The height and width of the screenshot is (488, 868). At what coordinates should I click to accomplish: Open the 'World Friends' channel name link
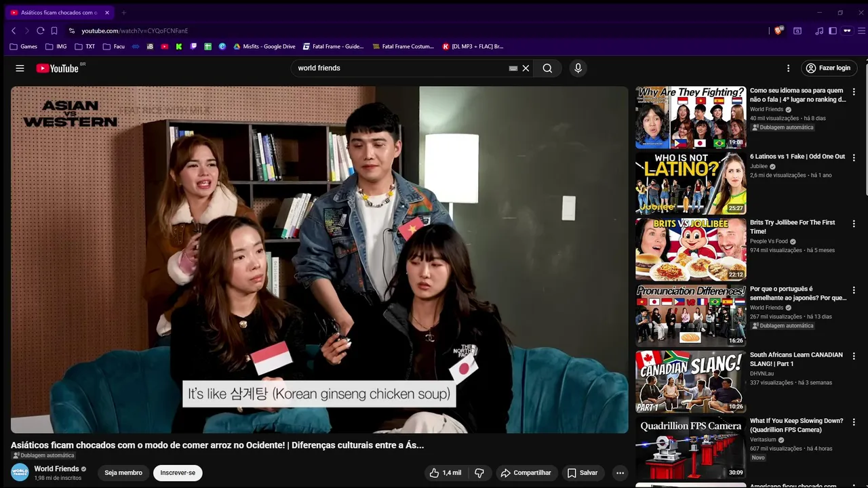56,468
